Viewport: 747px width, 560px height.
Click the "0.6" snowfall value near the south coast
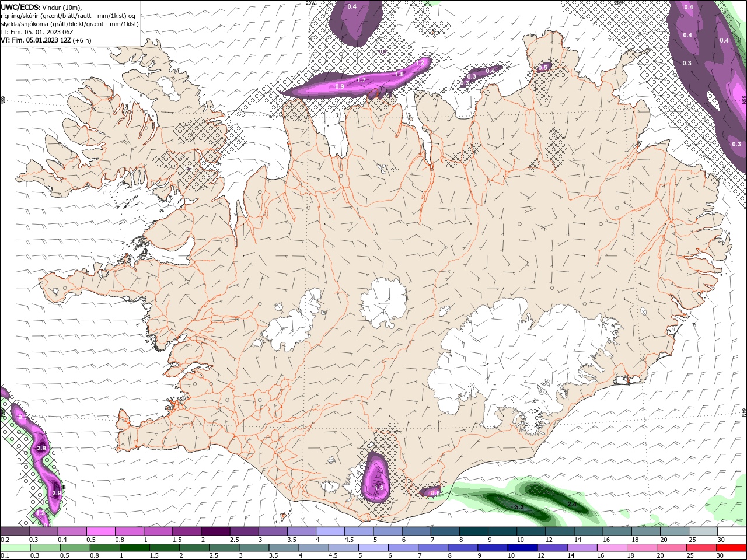click(x=435, y=493)
